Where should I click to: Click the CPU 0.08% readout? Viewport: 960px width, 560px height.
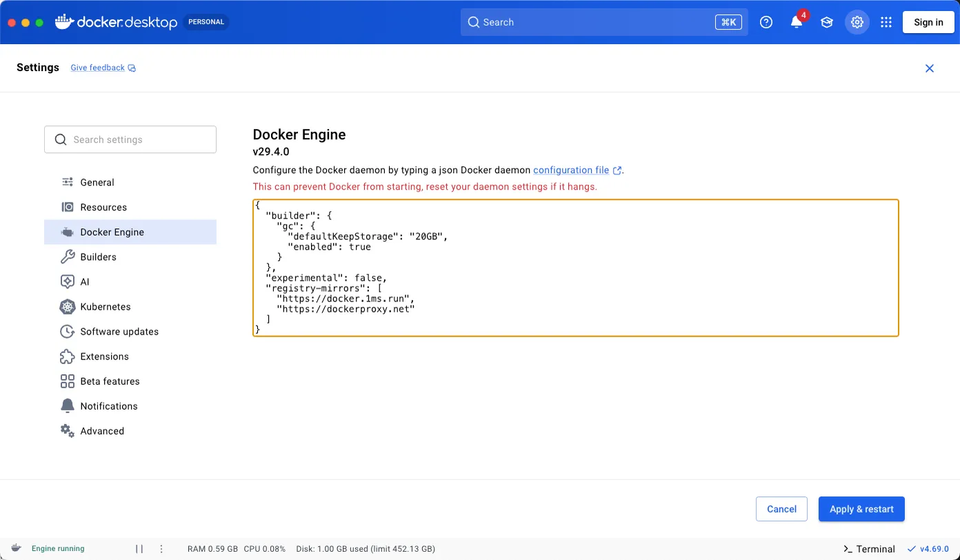click(x=265, y=549)
